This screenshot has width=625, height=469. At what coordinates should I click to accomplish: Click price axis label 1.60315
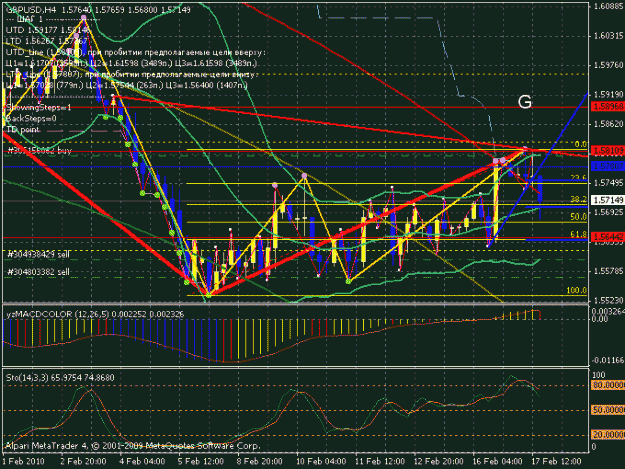pyautogui.click(x=609, y=36)
